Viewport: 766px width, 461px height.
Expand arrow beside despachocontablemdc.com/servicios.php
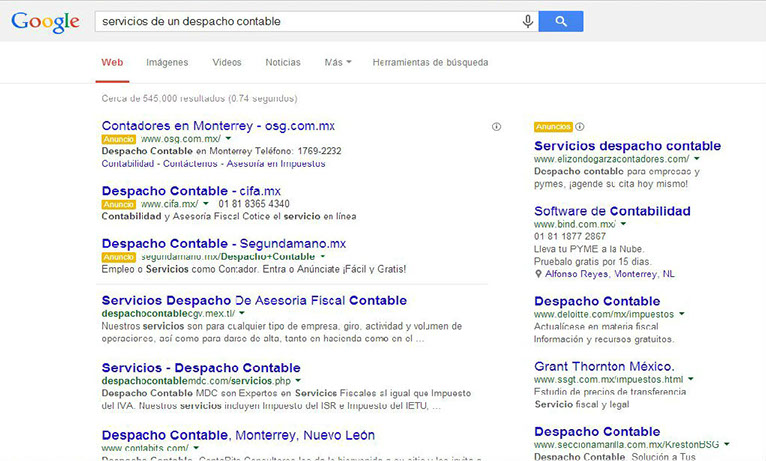point(298,380)
